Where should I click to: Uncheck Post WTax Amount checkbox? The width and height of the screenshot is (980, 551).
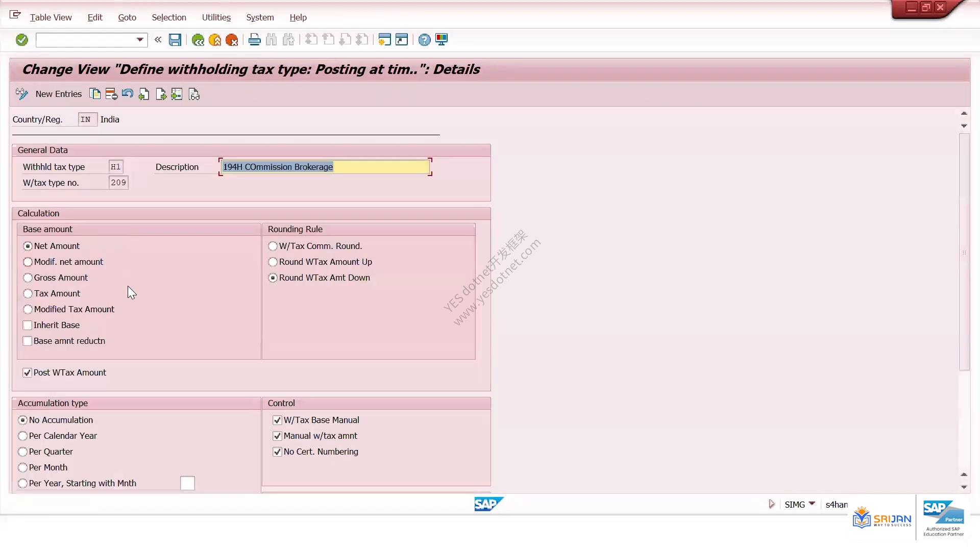click(28, 373)
